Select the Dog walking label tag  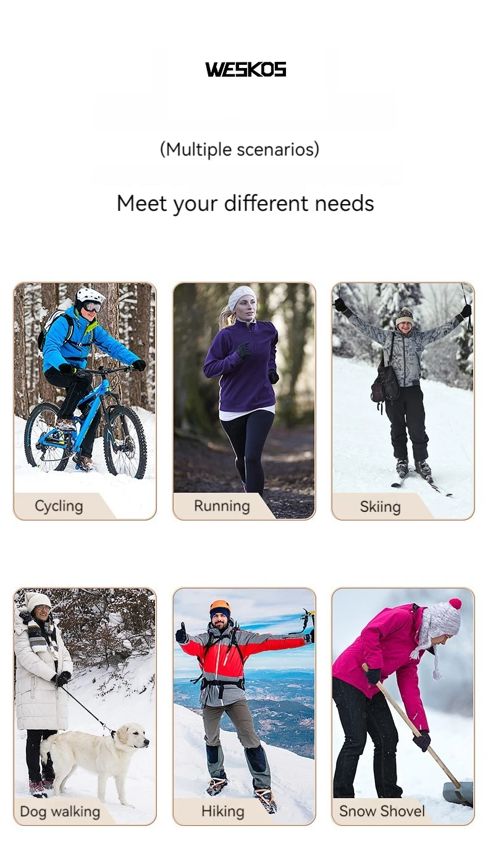click(60, 811)
